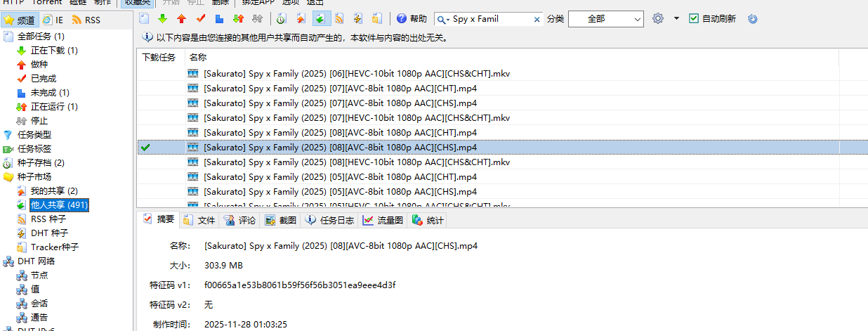The height and width of the screenshot is (331, 868).
Task: Clear the search box with X button
Action: (537, 20)
